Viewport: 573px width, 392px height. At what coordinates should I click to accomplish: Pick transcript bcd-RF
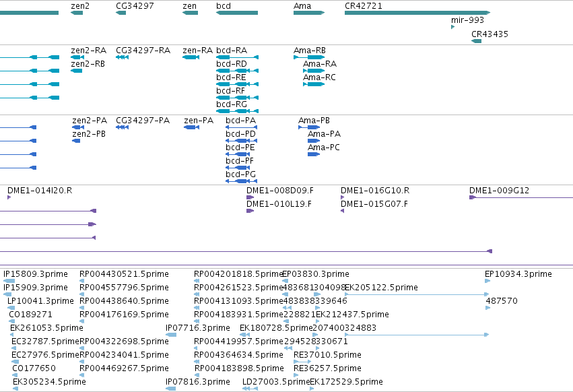[x=238, y=98]
